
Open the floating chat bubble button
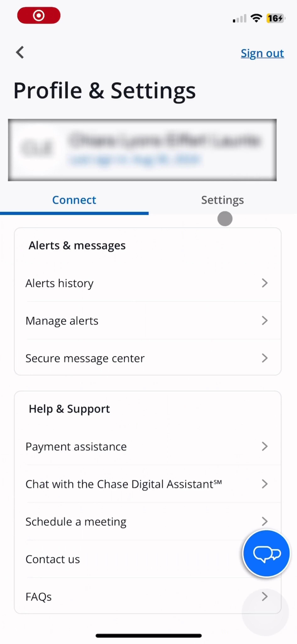point(266,553)
